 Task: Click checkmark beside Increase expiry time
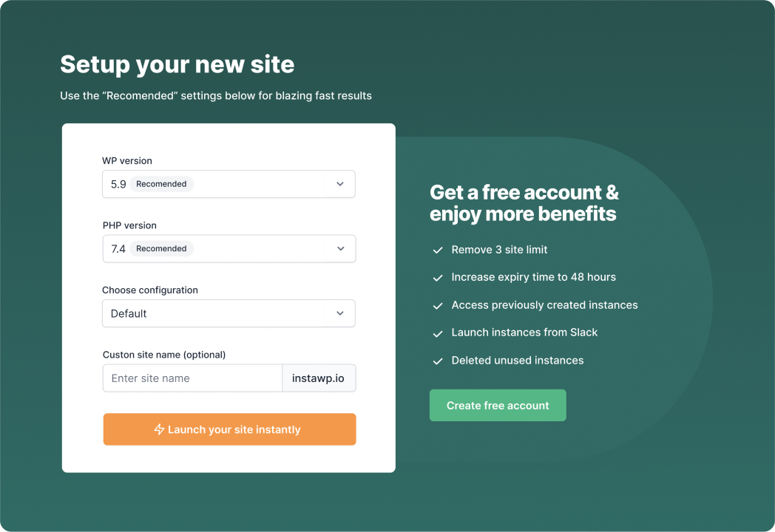[x=438, y=278]
